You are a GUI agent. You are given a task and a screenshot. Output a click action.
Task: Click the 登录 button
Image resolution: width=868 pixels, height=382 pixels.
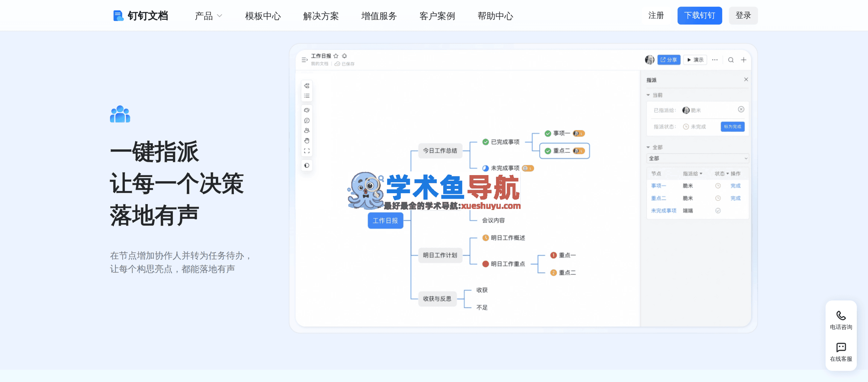[743, 16]
